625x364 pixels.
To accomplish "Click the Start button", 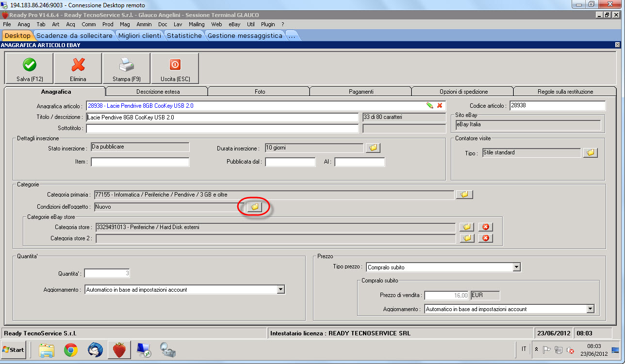I will (14, 349).
